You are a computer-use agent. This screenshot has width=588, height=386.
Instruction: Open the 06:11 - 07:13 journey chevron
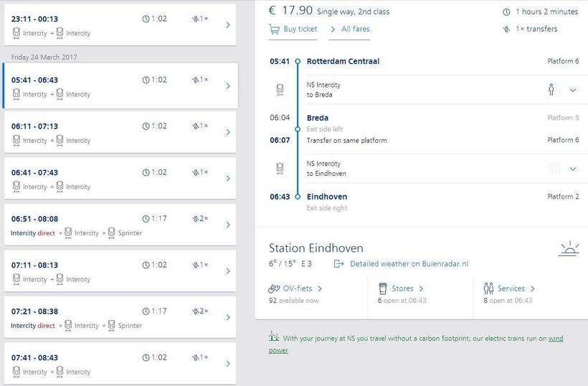[x=228, y=132]
